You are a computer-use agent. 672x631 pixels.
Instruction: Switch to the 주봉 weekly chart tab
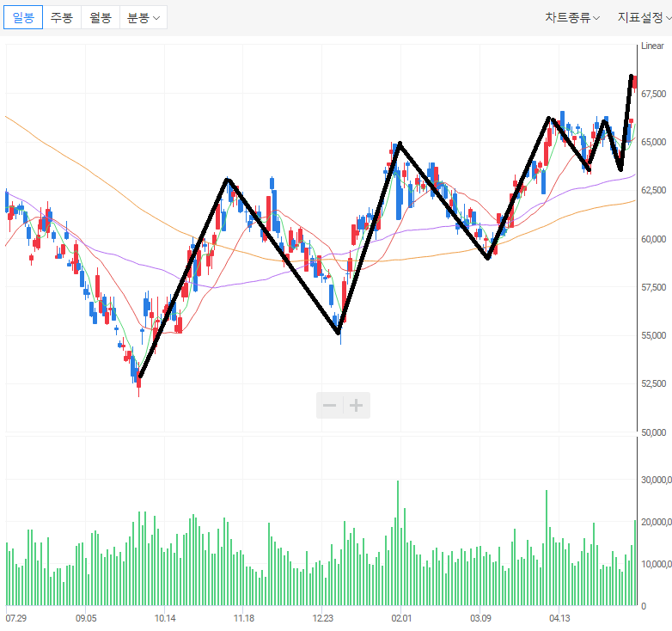(62, 17)
